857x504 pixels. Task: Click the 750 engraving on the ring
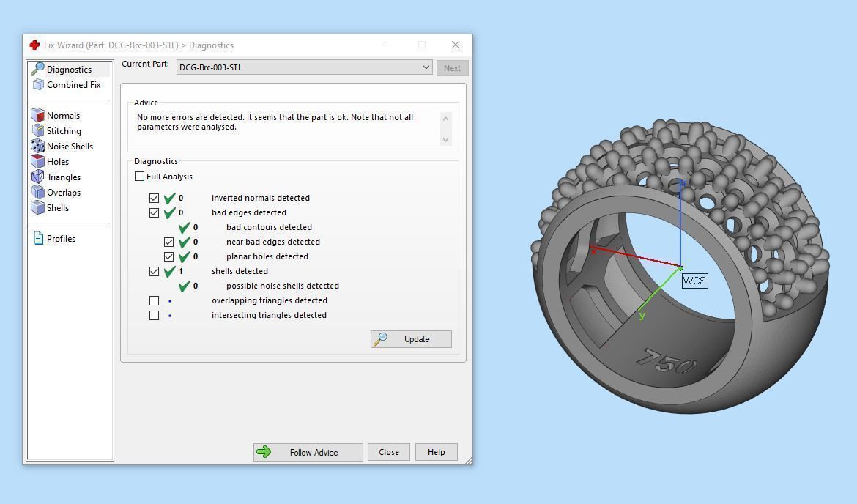(667, 363)
